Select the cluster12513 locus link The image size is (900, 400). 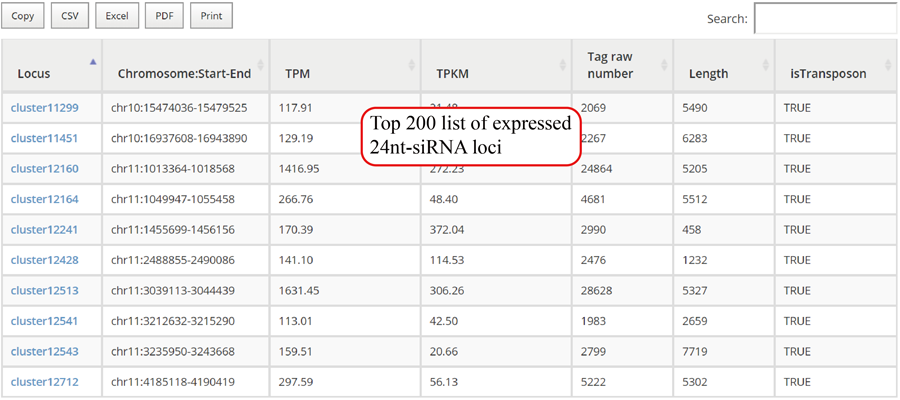[x=44, y=291]
